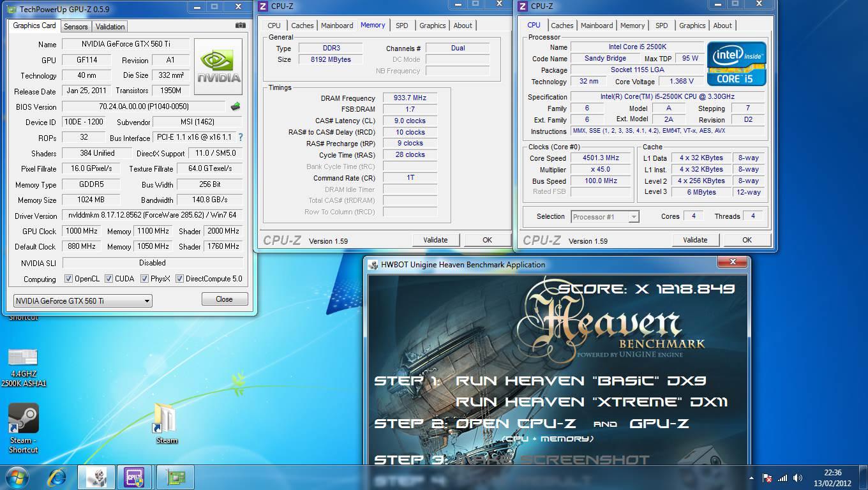Open the SPD tab in CPU-Z CPU window

click(x=662, y=26)
